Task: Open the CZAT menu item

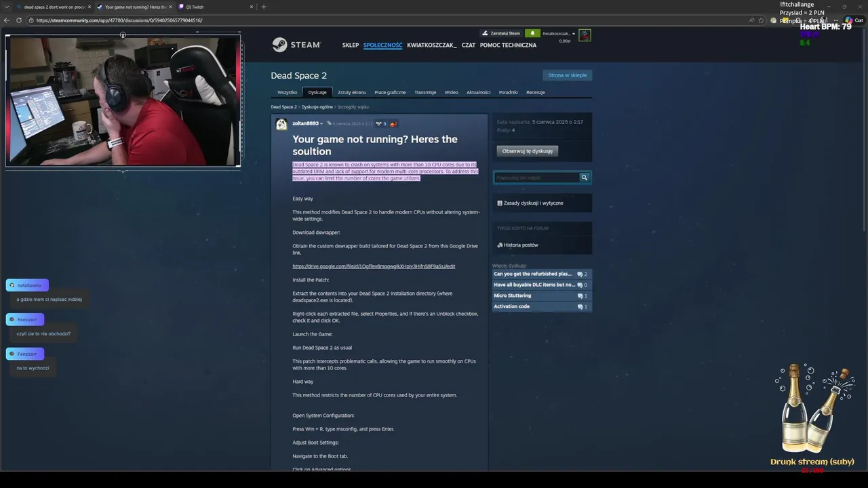Action: tap(469, 45)
